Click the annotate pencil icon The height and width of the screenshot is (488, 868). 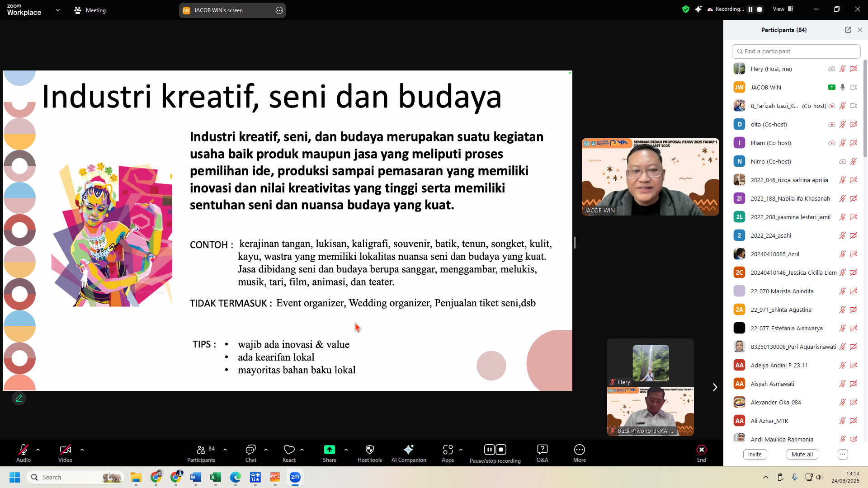click(x=19, y=399)
